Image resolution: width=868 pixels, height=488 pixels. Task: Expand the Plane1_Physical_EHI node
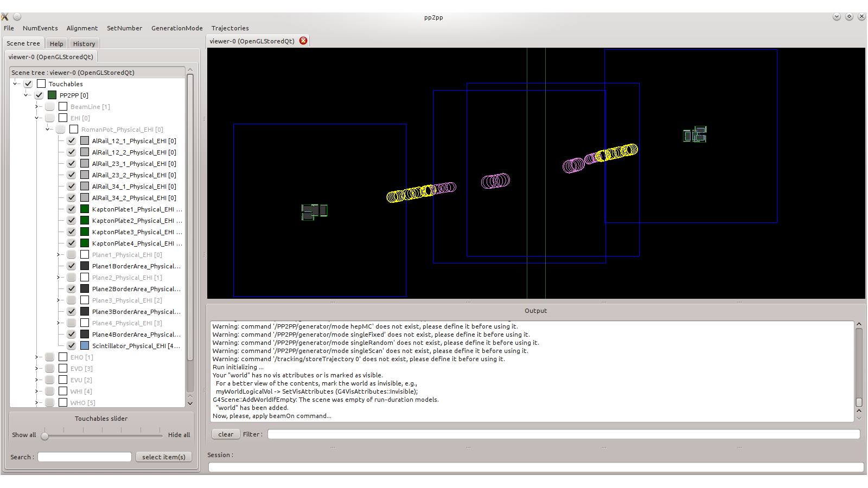click(x=58, y=255)
